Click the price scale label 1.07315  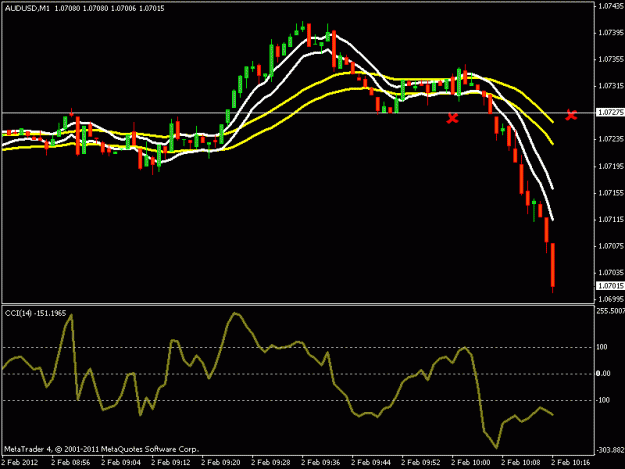(611, 86)
